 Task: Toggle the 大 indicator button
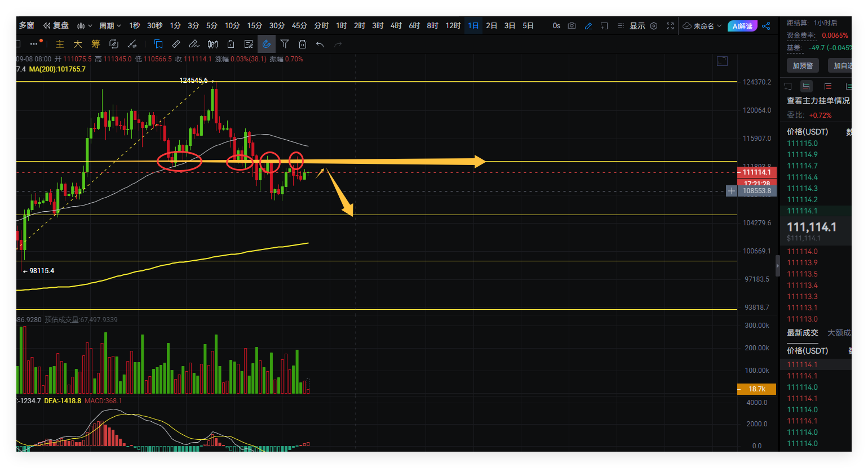click(x=78, y=44)
